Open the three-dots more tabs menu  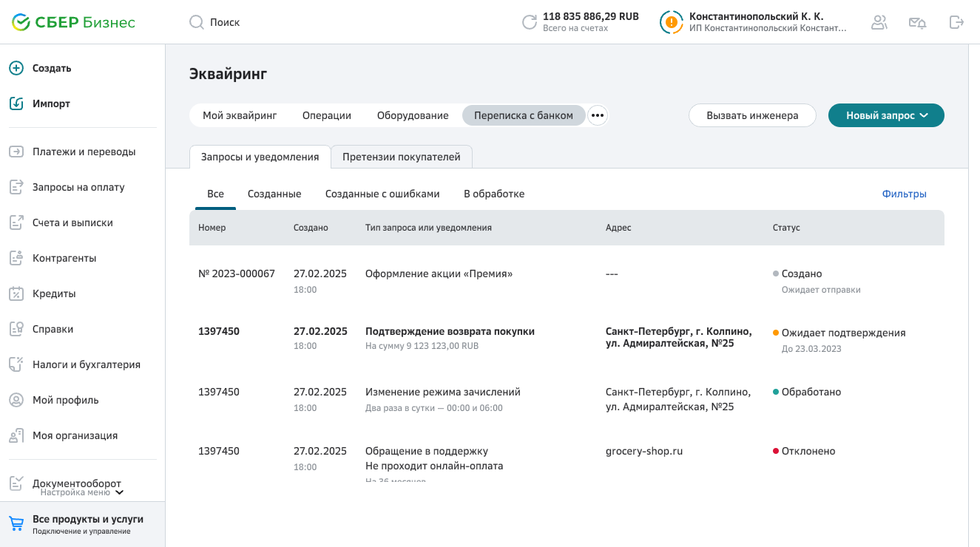pyautogui.click(x=598, y=115)
